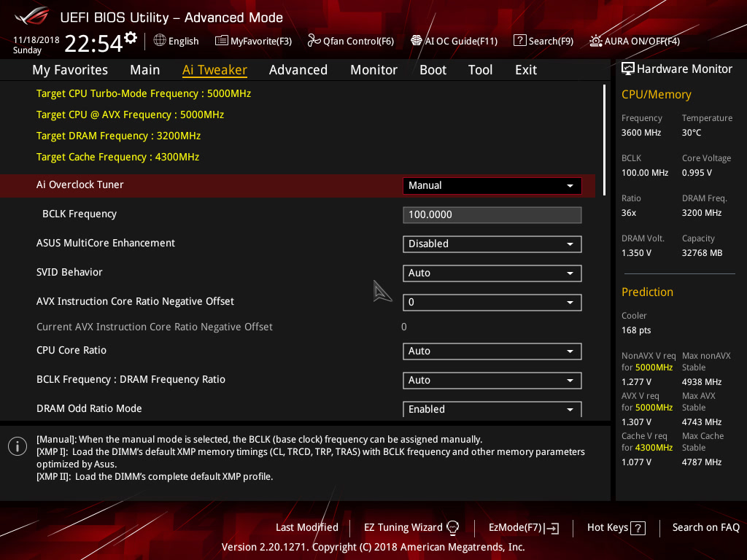Screen dimensions: 747x560
Task: Click Target Cache Frequency : 4300MHz text
Action: point(117,157)
